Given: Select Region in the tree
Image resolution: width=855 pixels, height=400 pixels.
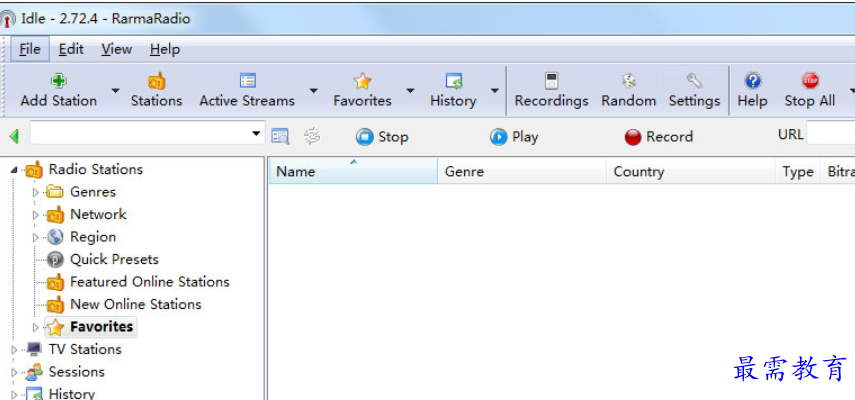Looking at the screenshot, I should (93, 237).
